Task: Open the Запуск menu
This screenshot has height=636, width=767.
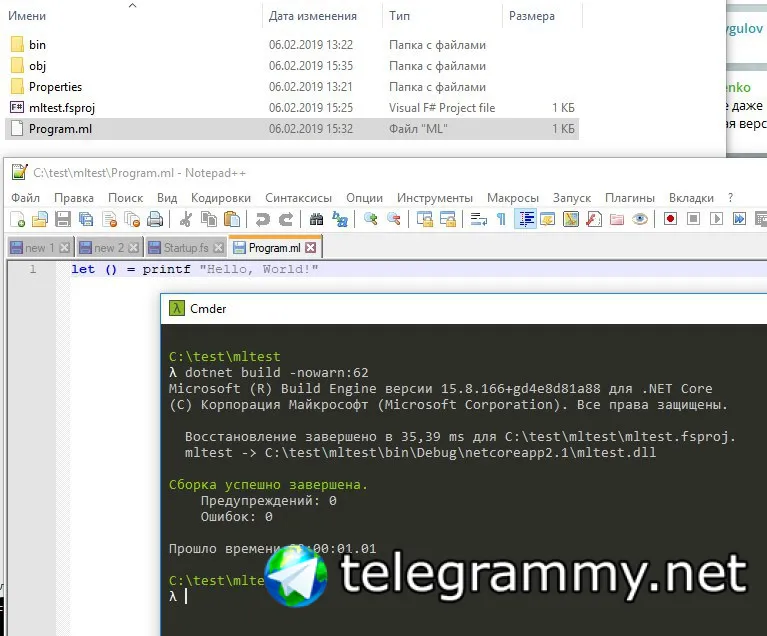Action: coord(572,198)
